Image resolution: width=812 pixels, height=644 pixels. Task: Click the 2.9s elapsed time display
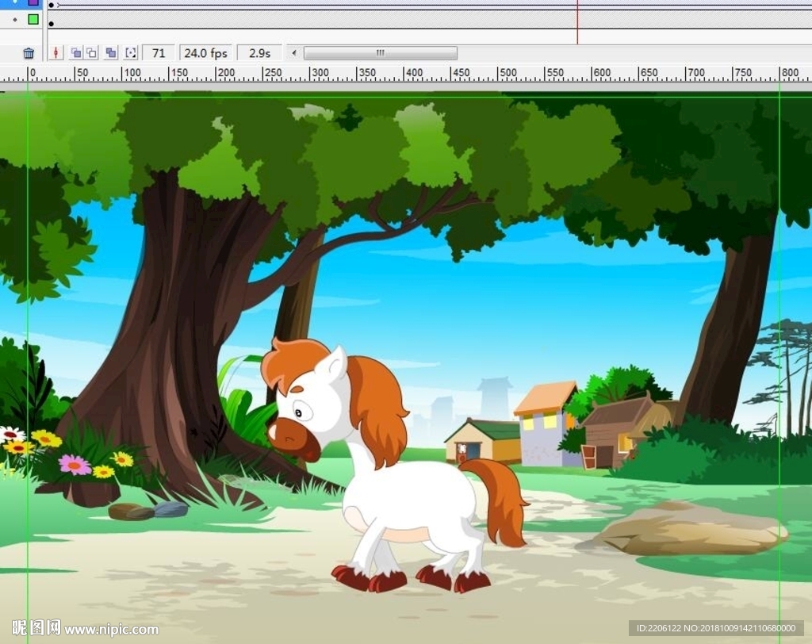tap(259, 53)
